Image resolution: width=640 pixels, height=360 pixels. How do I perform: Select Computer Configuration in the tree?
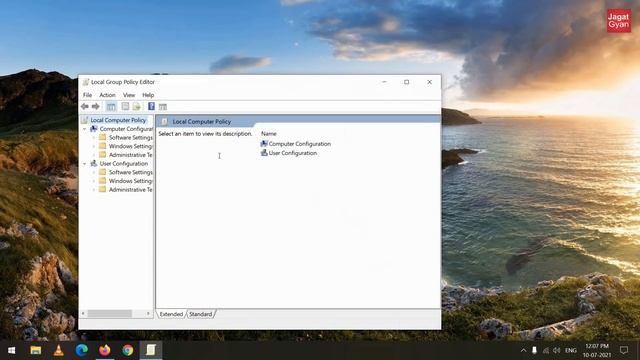(126, 129)
